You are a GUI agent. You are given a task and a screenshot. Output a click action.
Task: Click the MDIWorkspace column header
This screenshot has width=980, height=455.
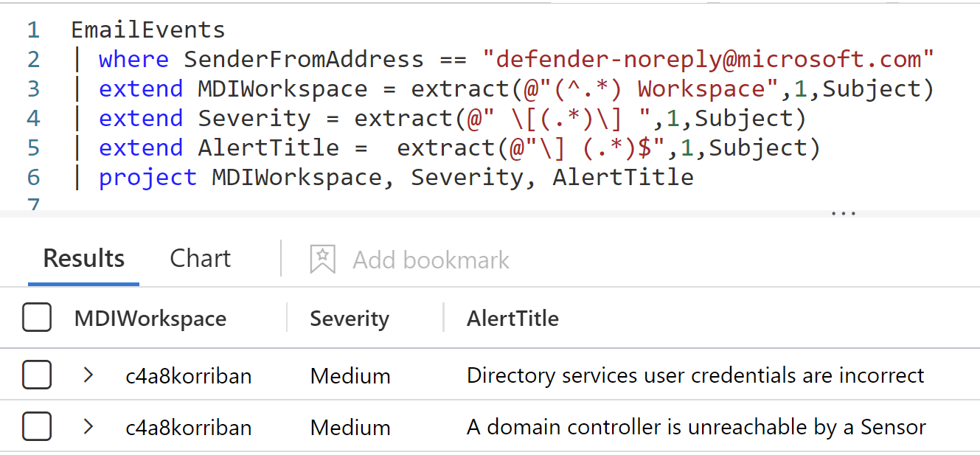pos(150,318)
